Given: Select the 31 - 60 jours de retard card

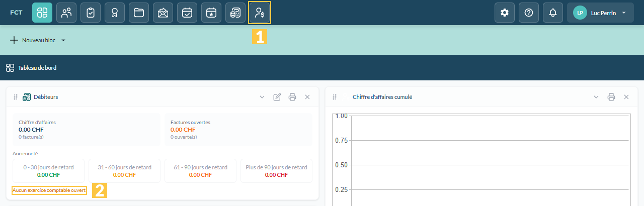Looking at the screenshot, I should pyautogui.click(x=124, y=171).
